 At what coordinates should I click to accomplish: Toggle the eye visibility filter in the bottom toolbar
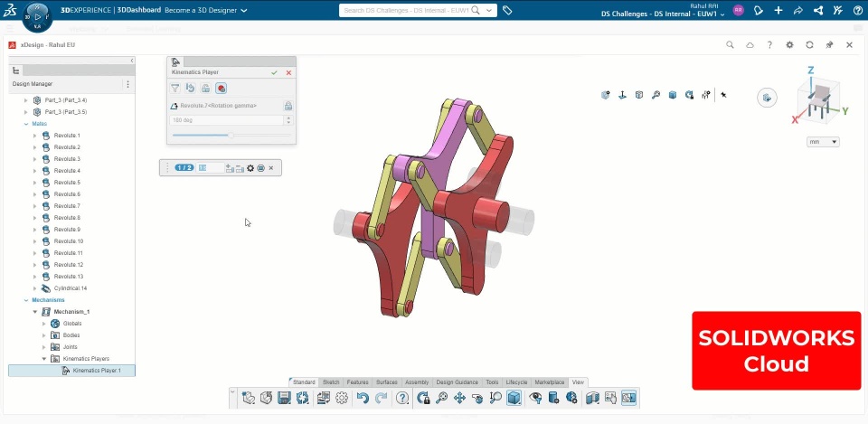tap(534, 398)
